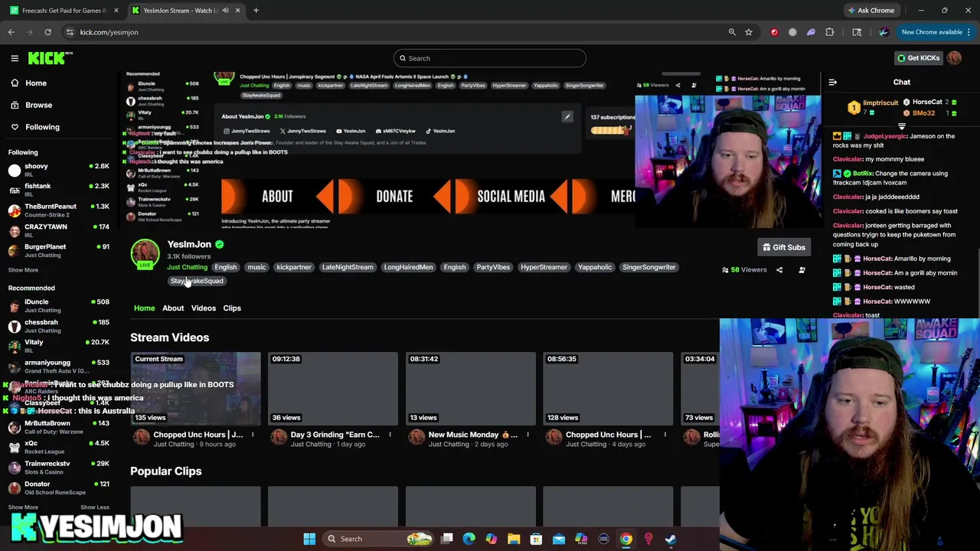
Task: Open options for New Music Monday video
Action: coord(528,435)
